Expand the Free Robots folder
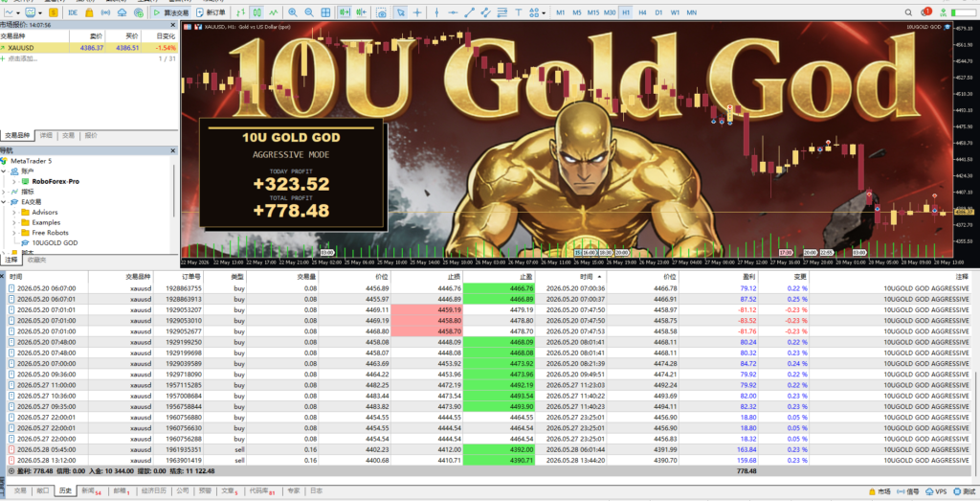 tap(13, 233)
